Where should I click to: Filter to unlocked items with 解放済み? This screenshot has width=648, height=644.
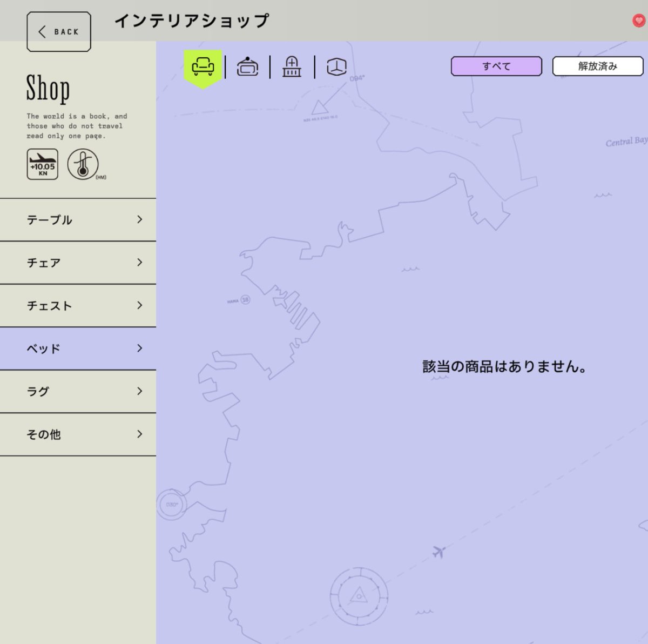click(598, 66)
